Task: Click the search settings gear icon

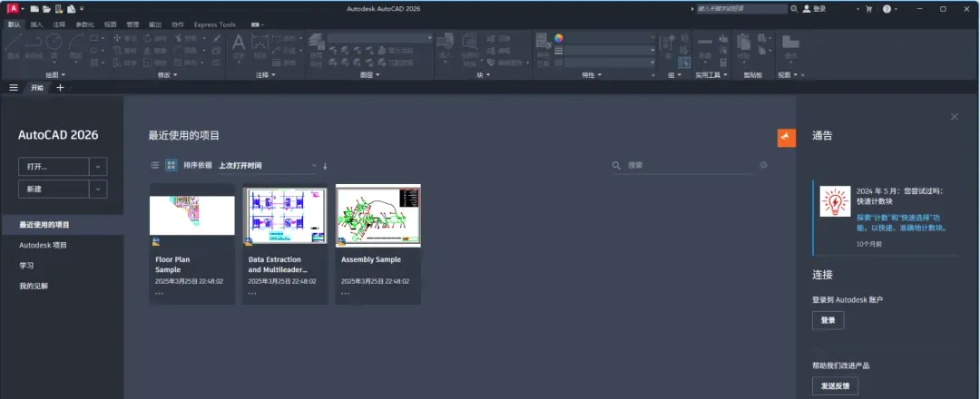Action: [x=763, y=165]
